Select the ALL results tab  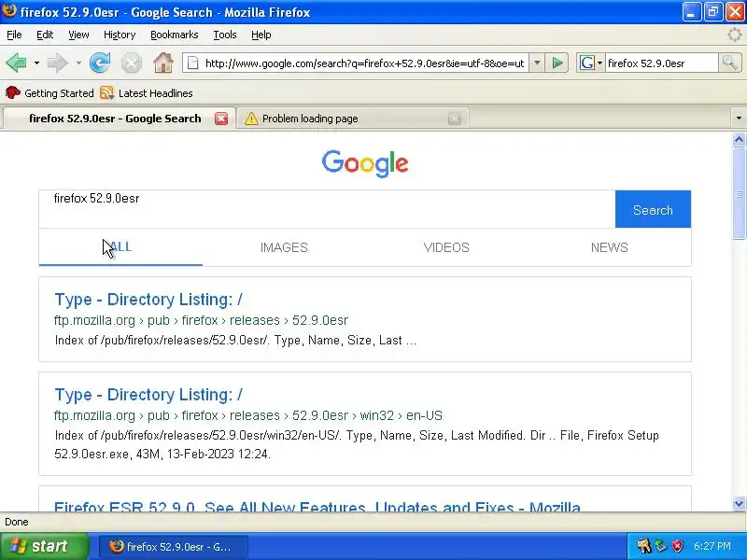120,247
